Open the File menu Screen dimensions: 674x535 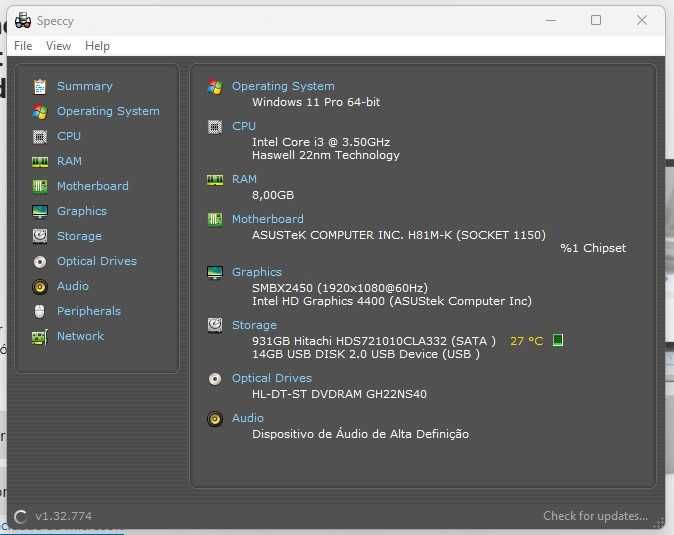click(23, 46)
